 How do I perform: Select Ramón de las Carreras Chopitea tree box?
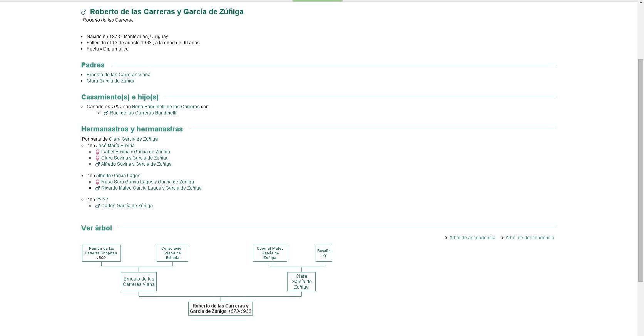(101, 253)
